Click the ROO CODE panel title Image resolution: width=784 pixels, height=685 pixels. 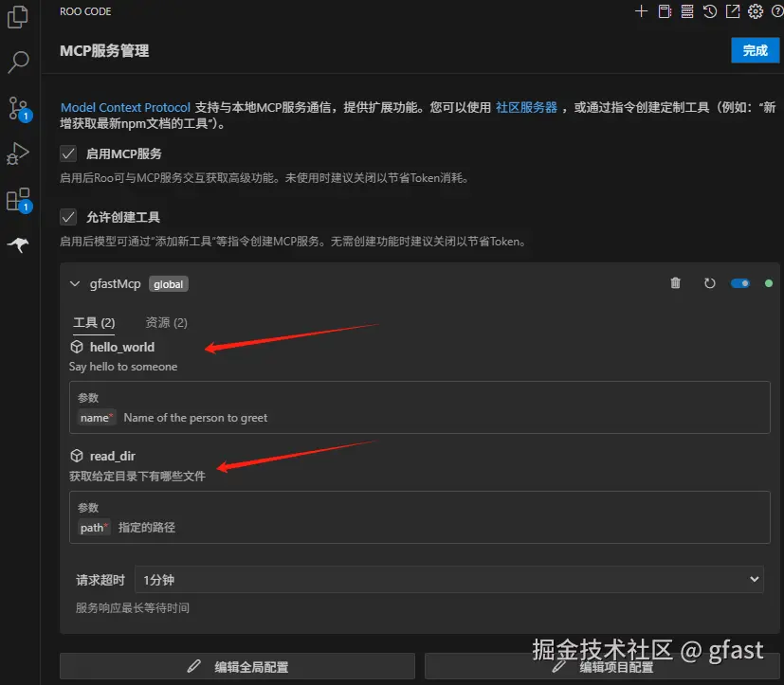(85, 11)
